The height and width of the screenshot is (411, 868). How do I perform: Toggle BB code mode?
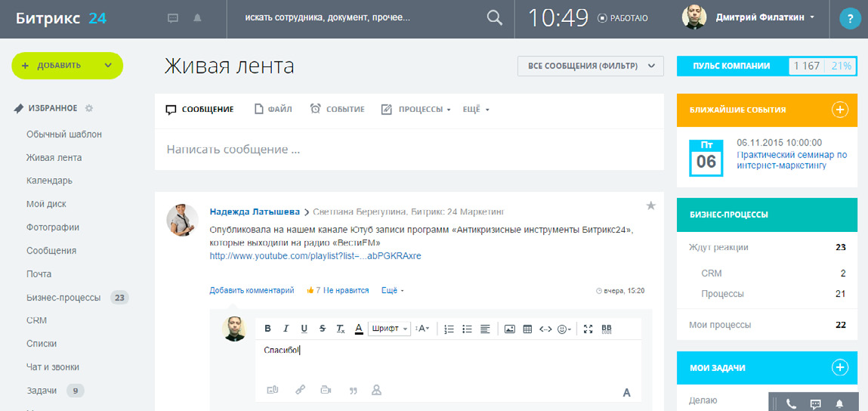tap(606, 329)
